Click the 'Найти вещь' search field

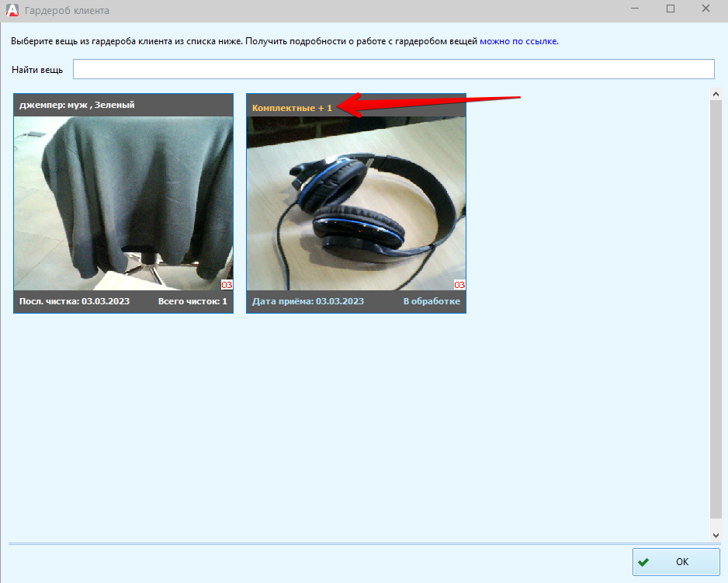393,69
